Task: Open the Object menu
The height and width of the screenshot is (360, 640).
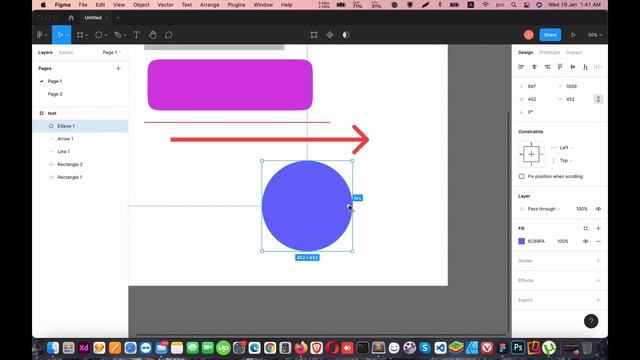Action: (141, 5)
